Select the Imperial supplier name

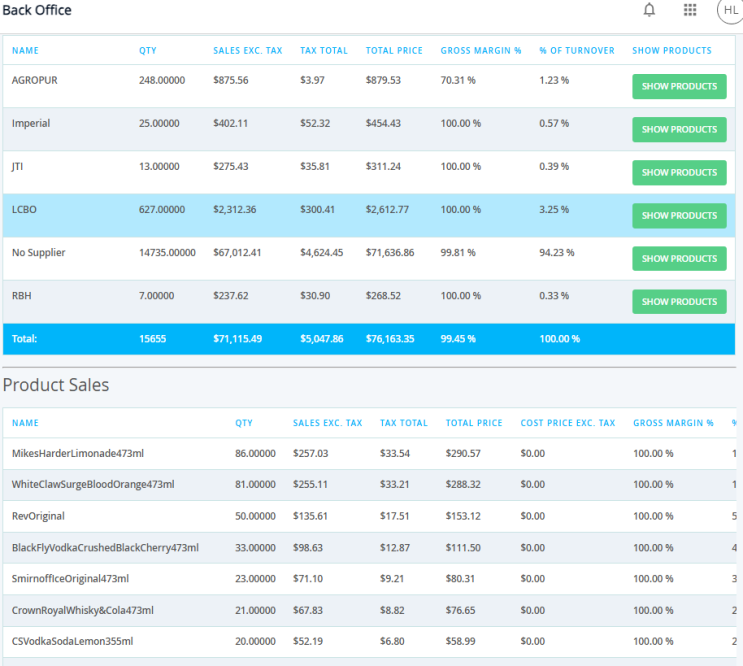click(31, 123)
